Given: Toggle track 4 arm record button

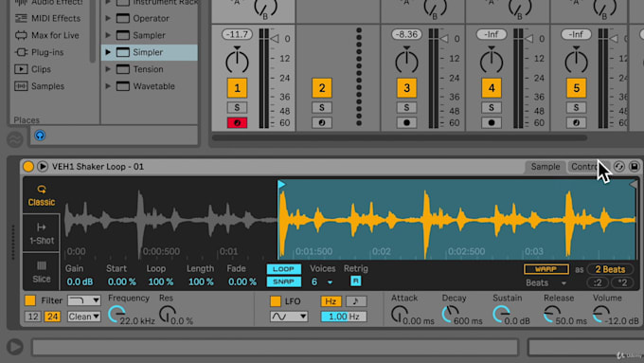Looking at the screenshot, I should pos(492,122).
